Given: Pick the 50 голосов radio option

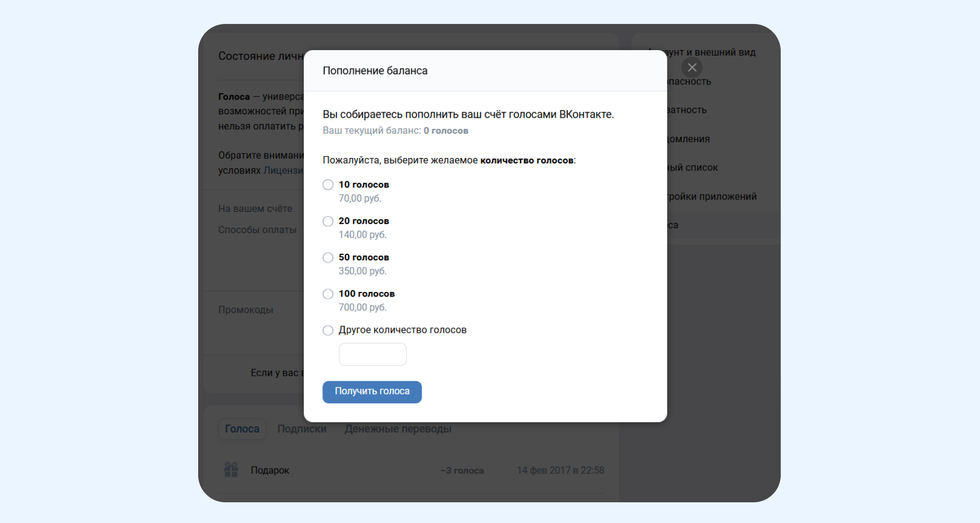Looking at the screenshot, I should point(328,258).
